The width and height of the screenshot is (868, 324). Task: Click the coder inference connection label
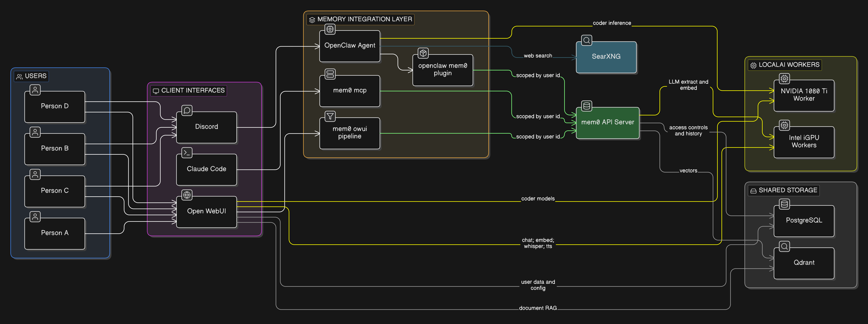coord(612,23)
